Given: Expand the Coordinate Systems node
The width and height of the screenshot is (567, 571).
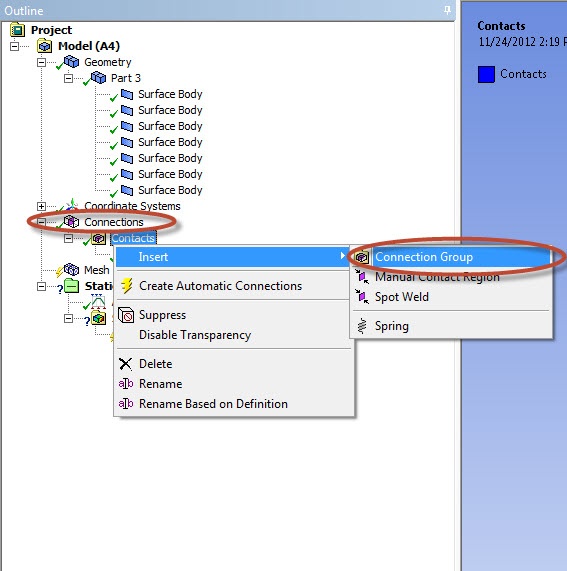Looking at the screenshot, I should tap(42, 206).
